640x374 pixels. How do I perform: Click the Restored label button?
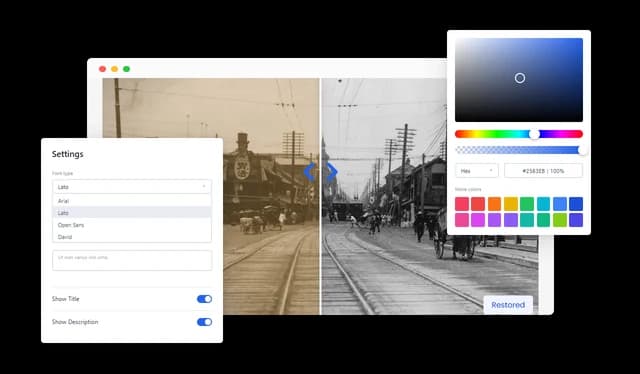(508, 305)
